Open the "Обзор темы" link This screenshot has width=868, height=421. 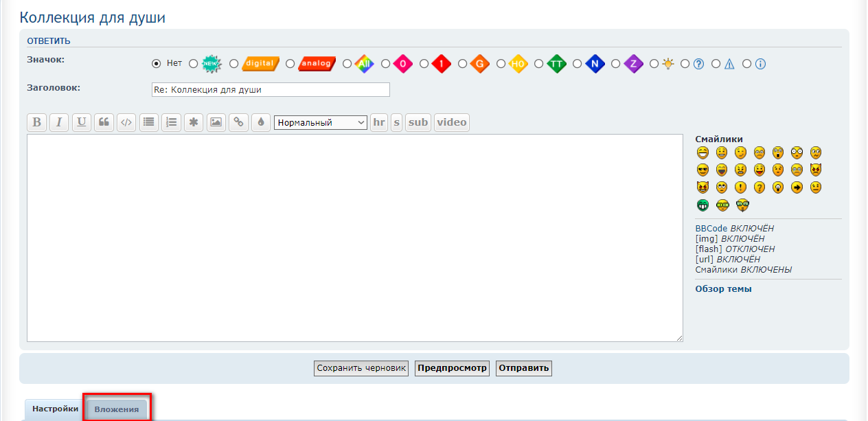[x=723, y=289]
